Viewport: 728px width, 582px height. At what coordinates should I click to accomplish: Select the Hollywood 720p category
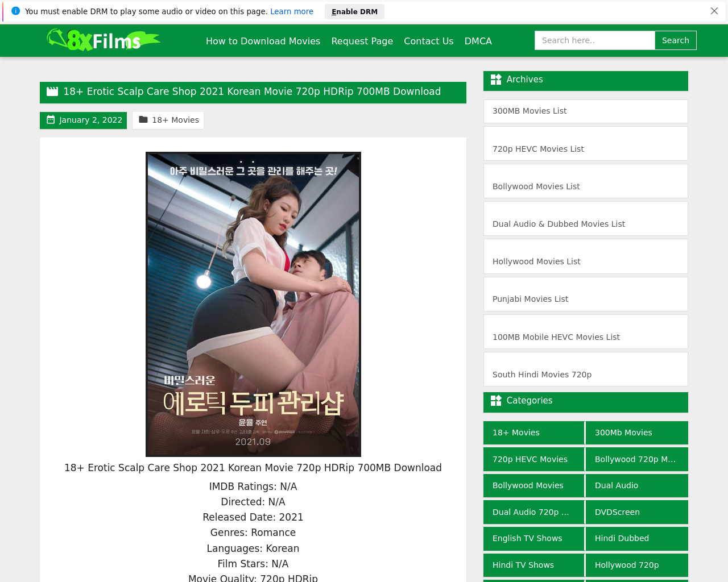637,565
